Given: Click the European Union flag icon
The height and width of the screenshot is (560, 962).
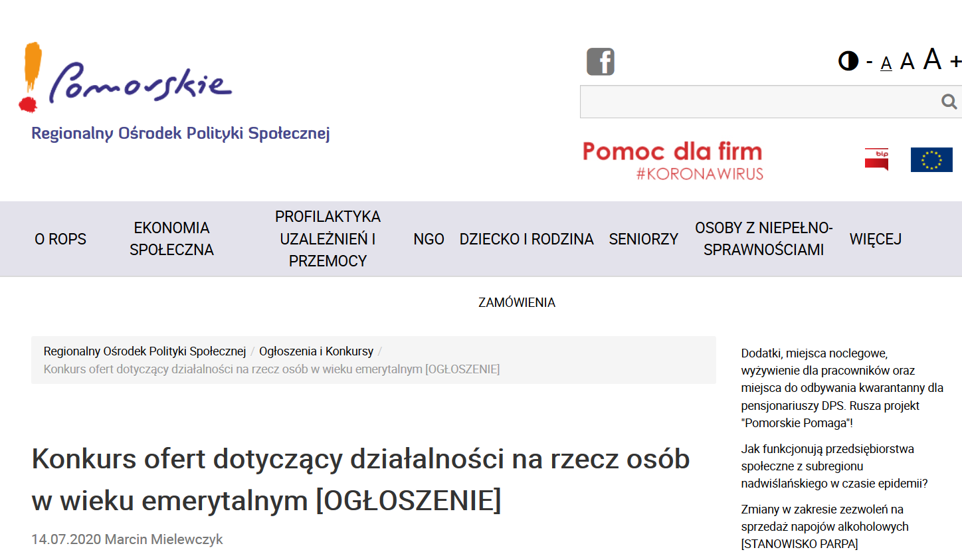Looking at the screenshot, I should pos(931,159).
